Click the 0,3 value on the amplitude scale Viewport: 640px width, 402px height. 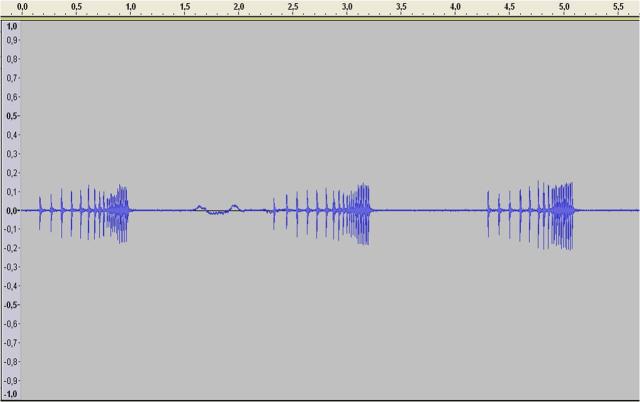(x=12, y=154)
